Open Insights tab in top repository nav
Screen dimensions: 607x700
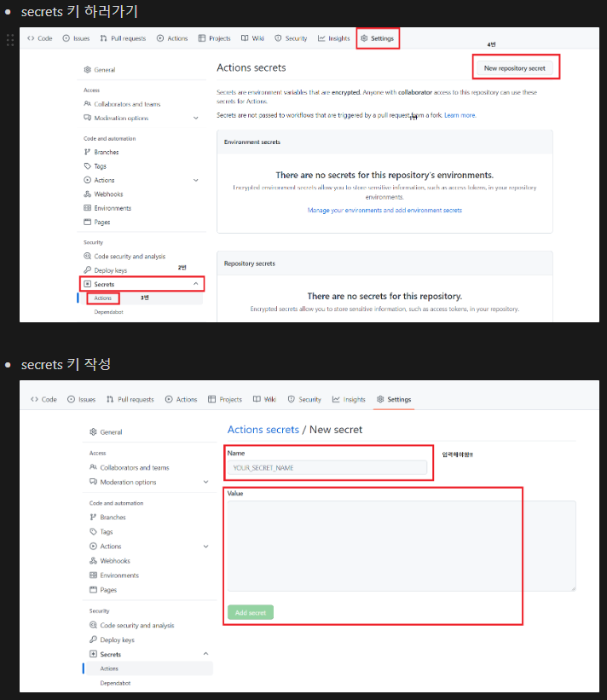pyautogui.click(x=334, y=38)
